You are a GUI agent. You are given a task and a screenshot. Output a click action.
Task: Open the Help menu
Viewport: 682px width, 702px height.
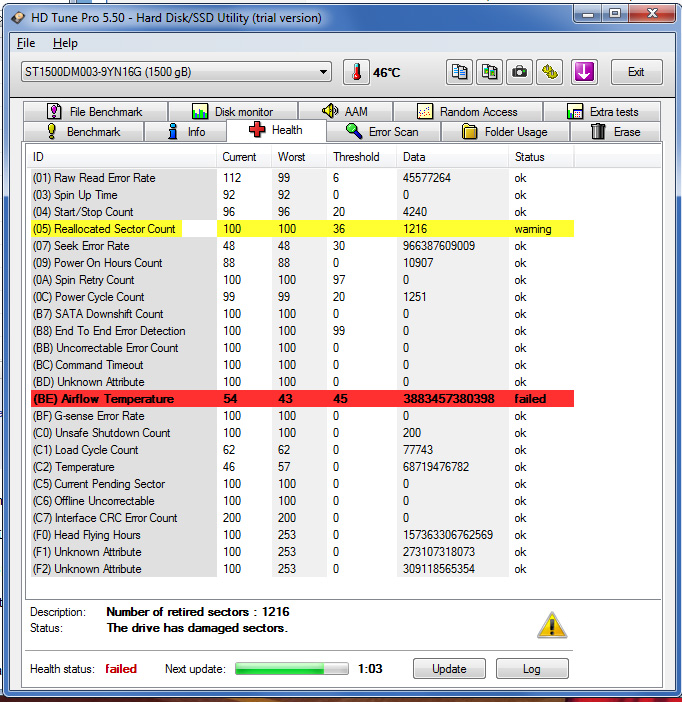pos(65,43)
